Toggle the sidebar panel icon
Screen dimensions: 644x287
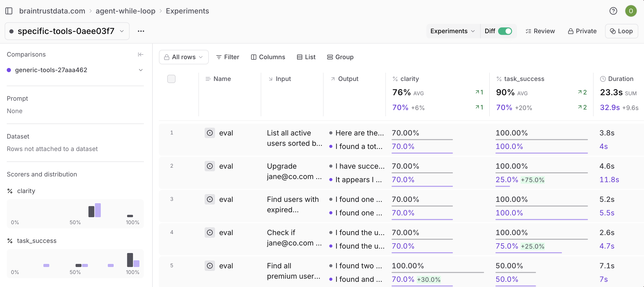pos(9,11)
